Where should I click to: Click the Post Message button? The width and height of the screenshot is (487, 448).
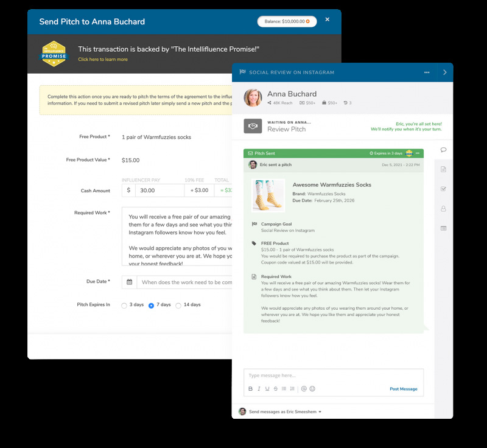tap(404, 389)
